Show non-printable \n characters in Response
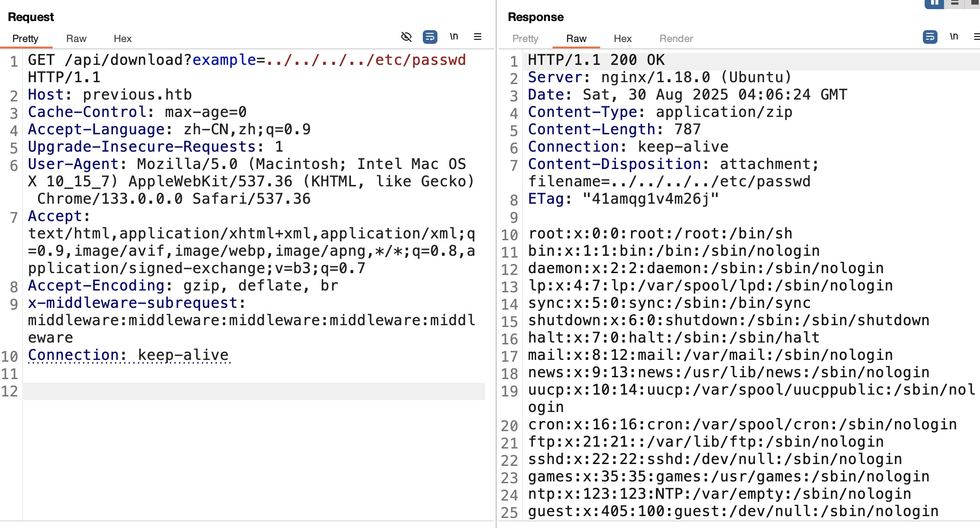The image size is (980, 528). (953, 37)
